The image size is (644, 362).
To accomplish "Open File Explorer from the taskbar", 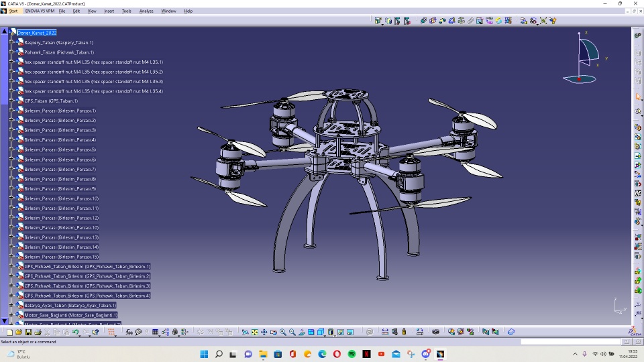I will click(x=263, y=354).
